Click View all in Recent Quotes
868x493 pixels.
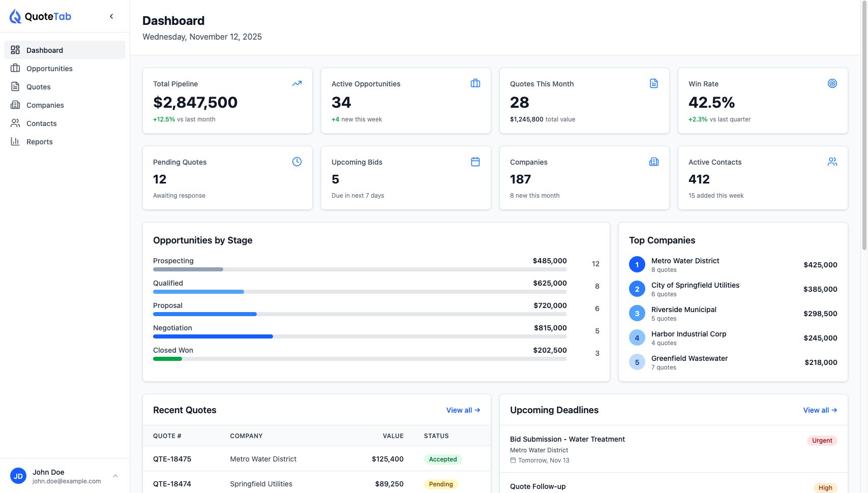[x=463, y=410]
